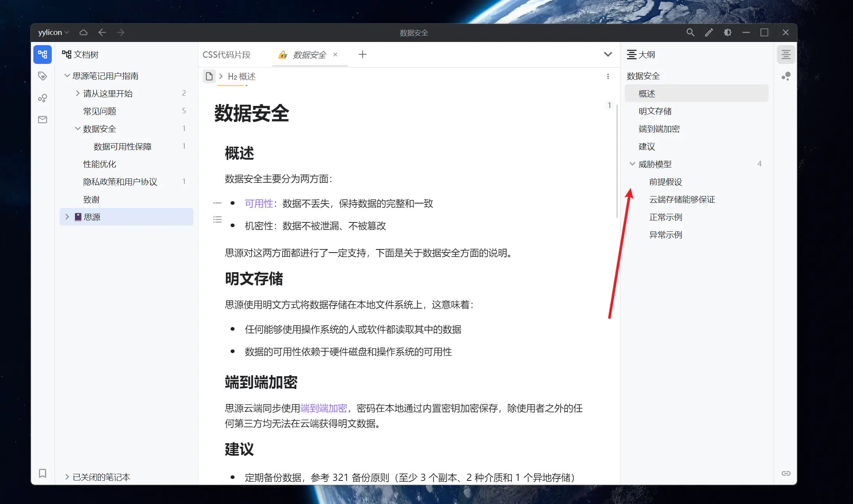Open the bookmark panel icon
The image size is (853, 504).
(42, 473)
